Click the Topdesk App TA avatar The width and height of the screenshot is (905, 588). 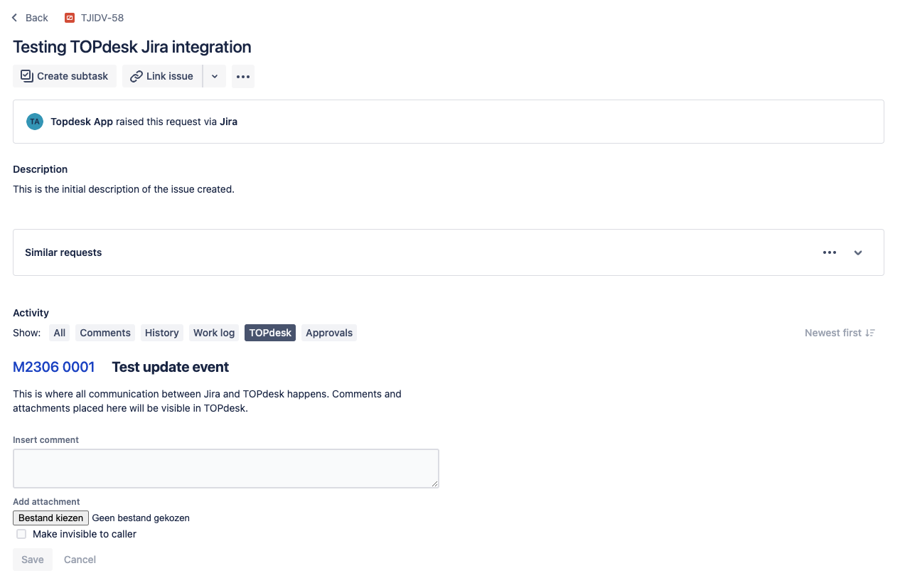coord(35,122)
